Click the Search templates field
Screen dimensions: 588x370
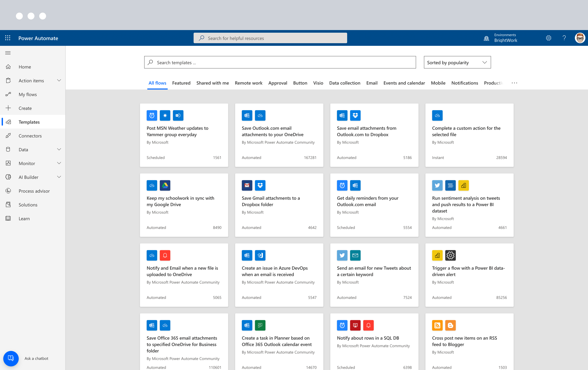280,62
